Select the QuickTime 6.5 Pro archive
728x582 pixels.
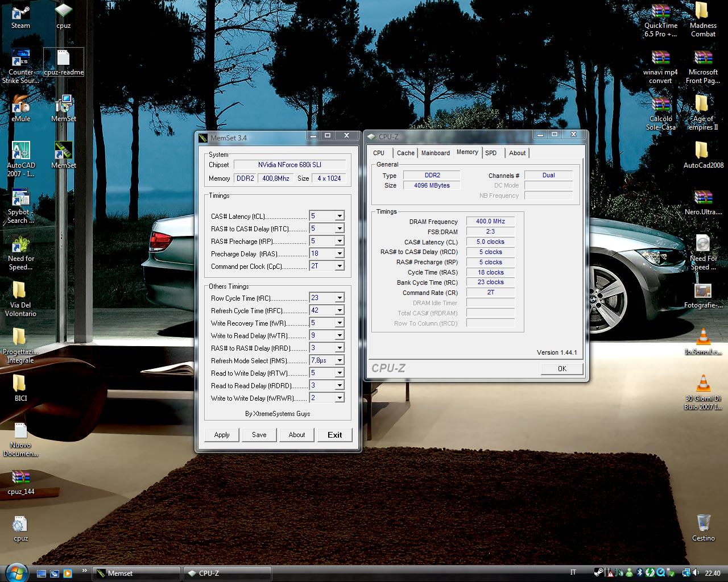coord(661,20)
